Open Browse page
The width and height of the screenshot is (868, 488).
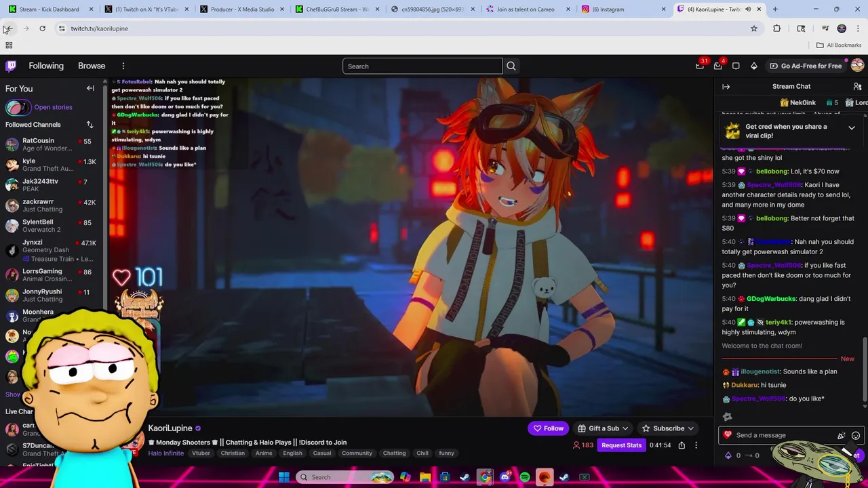pos(92,66)
